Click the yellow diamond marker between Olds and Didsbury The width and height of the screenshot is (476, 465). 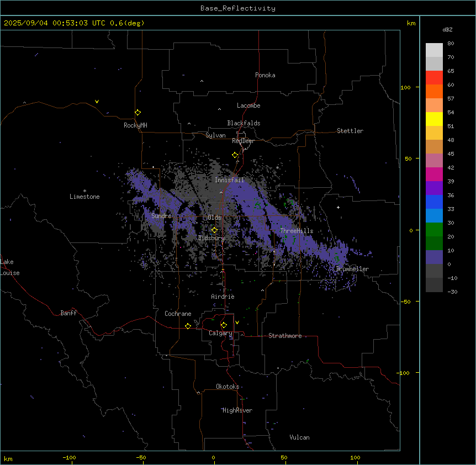(x=214, y=230)
